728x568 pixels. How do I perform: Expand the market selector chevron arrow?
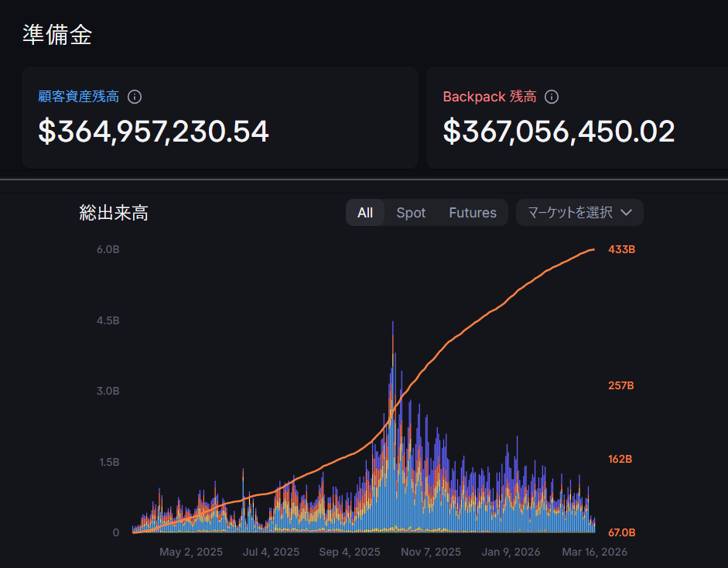627,213
